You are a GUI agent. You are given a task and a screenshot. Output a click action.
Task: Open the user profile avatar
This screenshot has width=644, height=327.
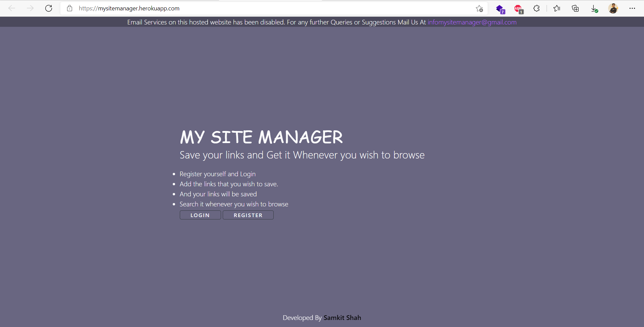[x=613, y=8]
